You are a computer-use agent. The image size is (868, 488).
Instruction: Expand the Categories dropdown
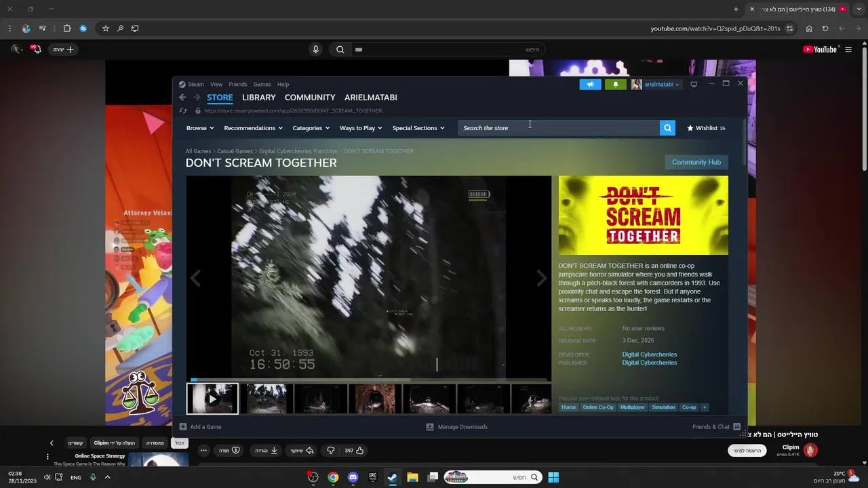click(x=311, y=128)
